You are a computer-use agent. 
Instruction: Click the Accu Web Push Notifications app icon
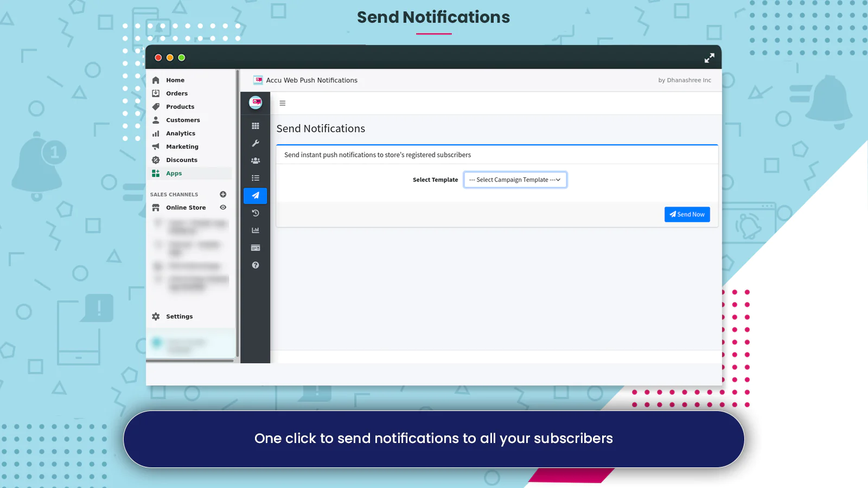click(258, 80)
